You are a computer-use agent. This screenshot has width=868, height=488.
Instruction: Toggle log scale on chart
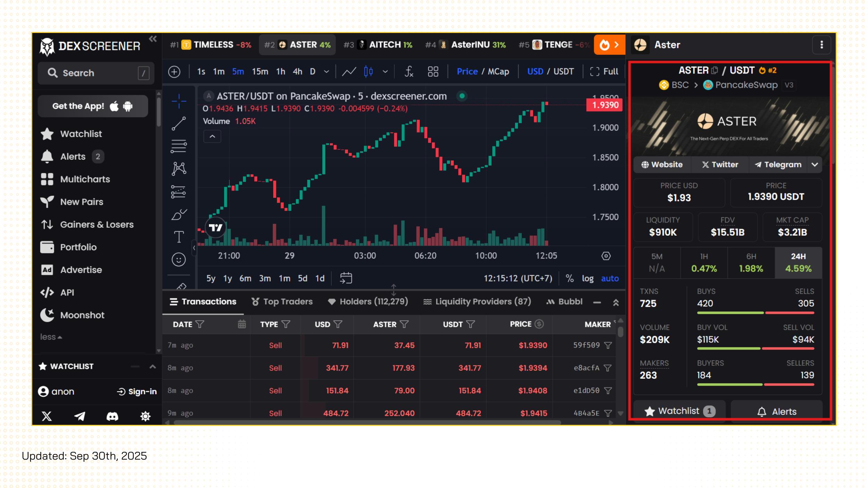pyautogui.click(x=587, y=278)
